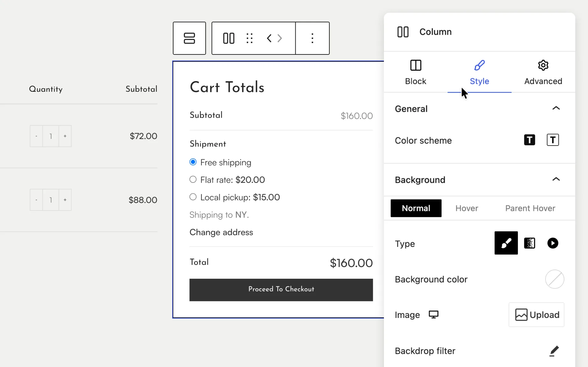The width and height of the screenshot is (588, 367).
Task: Decrease quantity for the $72.00 item
Action: pos(36,136)
